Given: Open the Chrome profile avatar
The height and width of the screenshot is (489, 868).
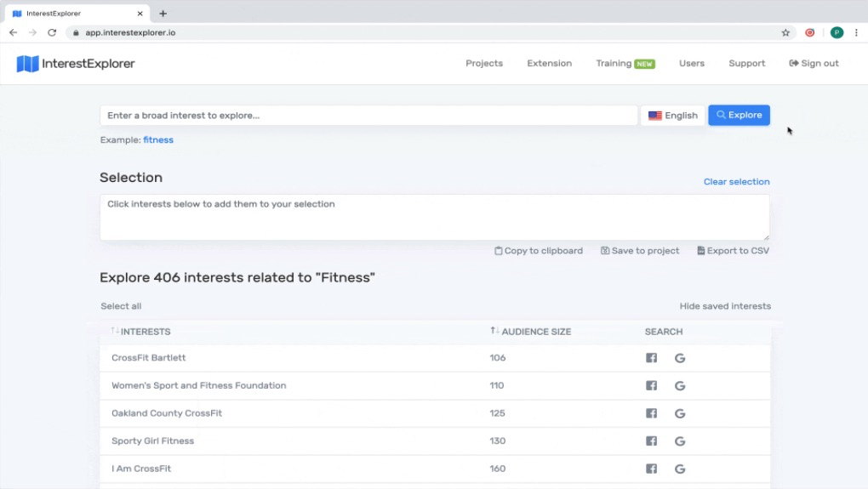Looking at the screenshot, I should pyautogui.click(x=837, y=32).
